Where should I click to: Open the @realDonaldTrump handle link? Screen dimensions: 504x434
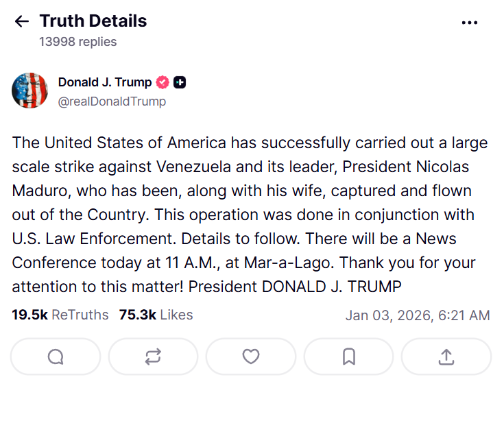pyautogui.click(x=112, y=101)
